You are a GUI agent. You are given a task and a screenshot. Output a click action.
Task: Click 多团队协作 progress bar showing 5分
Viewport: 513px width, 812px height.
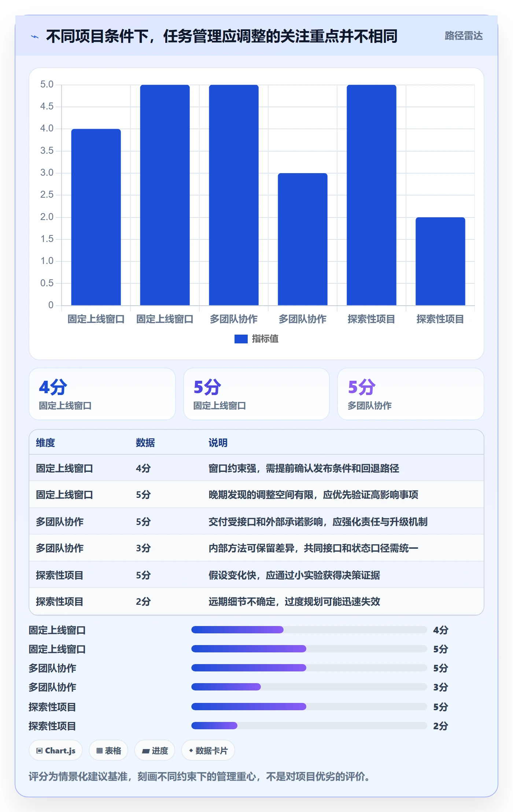309,668
